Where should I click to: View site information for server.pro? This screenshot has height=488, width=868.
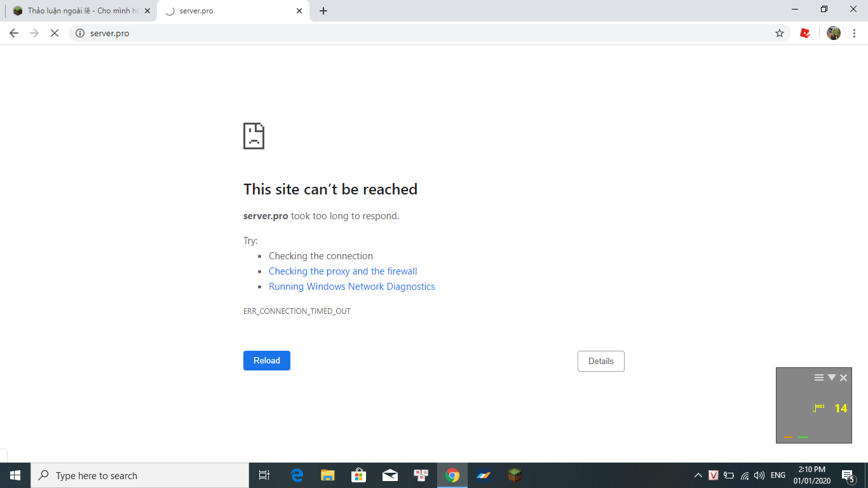(80, 33)
